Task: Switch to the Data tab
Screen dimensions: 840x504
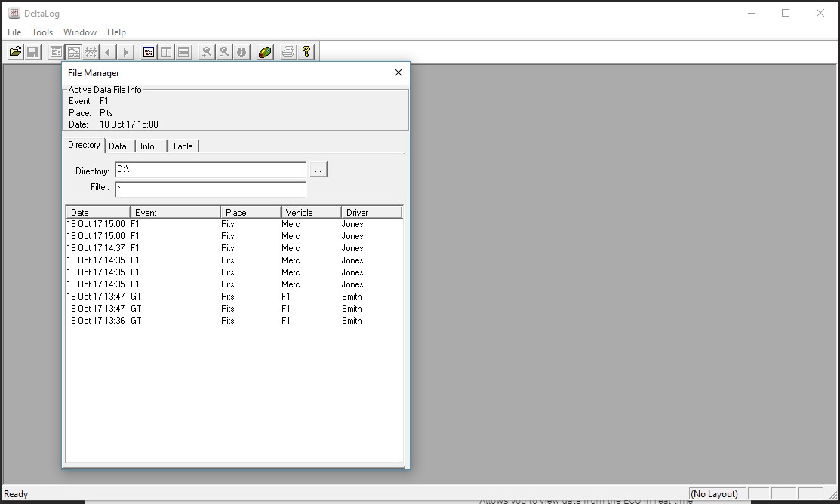Action: (x=118, y=146)
